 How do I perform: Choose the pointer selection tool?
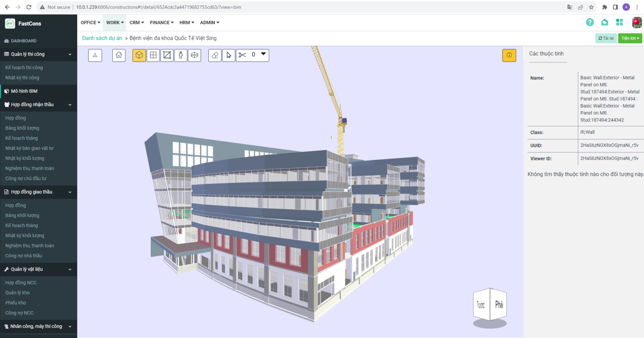point(228,55)
